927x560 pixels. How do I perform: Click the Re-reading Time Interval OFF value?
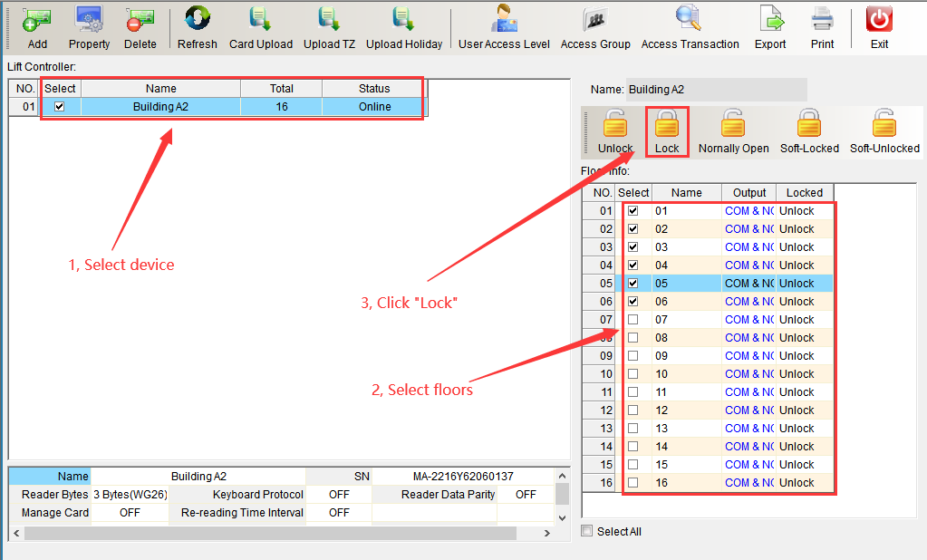click(x=339, y=513)
